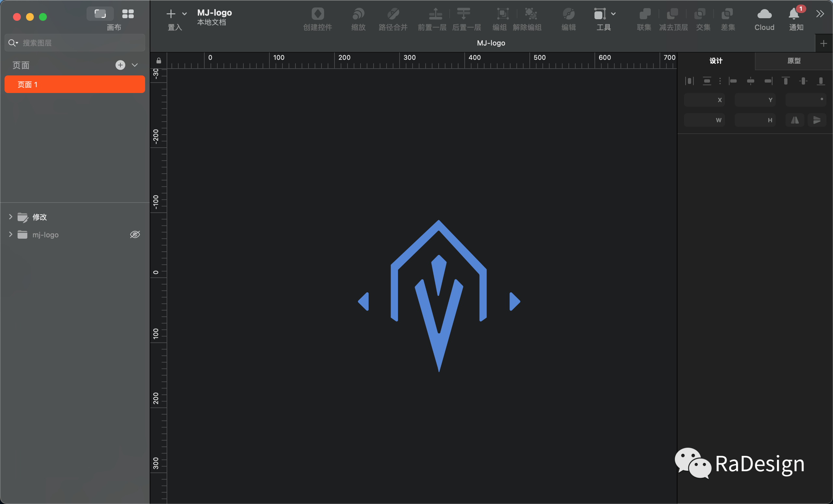Open the 工具 tools dropdown arrow

613,14
